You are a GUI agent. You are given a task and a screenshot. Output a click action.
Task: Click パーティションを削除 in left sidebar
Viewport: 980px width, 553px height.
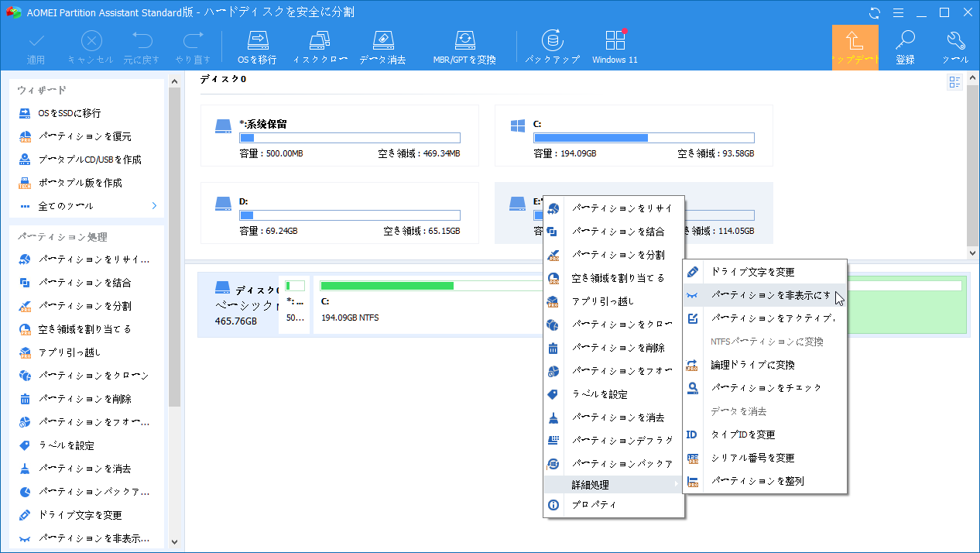tap(86, 399)
